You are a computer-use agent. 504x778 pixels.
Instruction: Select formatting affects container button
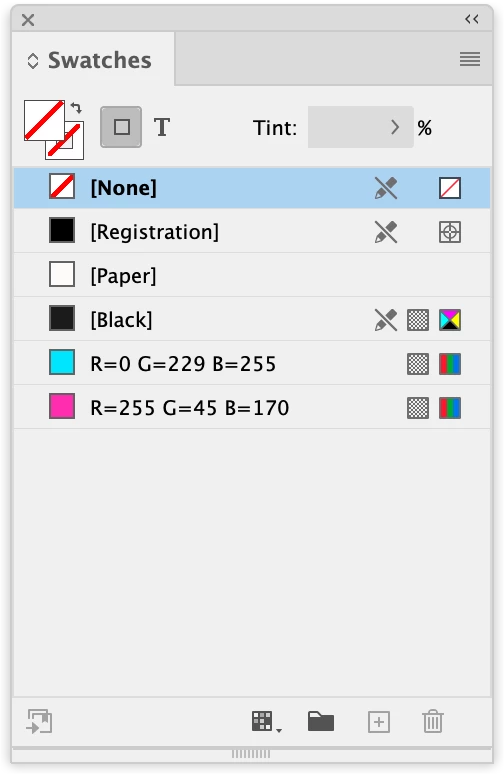[x=121, y=127]
